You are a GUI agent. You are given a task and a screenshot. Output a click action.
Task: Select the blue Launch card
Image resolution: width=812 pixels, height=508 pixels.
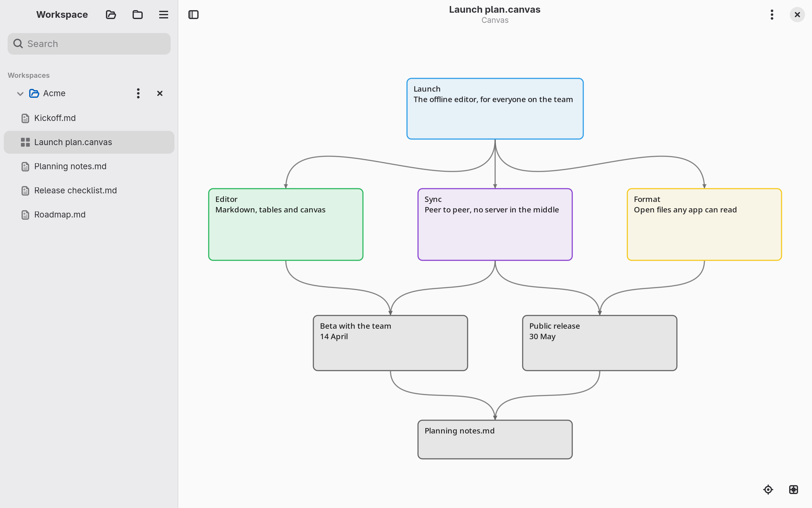click(x=495, y=109)
